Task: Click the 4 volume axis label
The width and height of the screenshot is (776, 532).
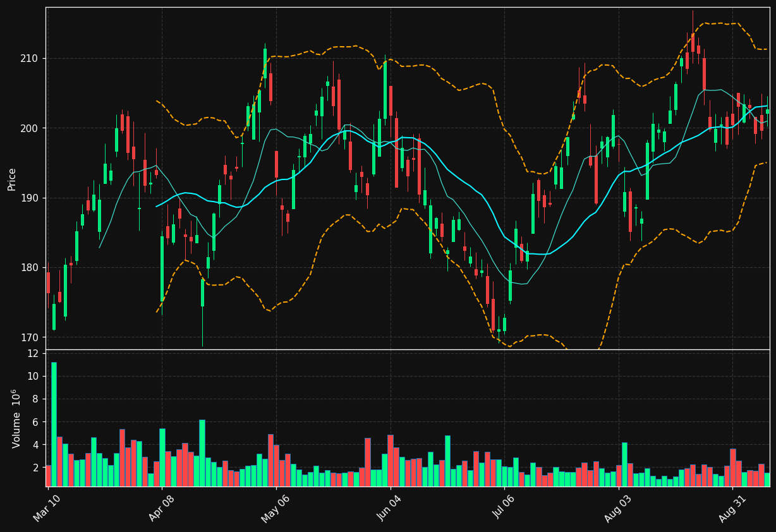Action: click(35, 445)
